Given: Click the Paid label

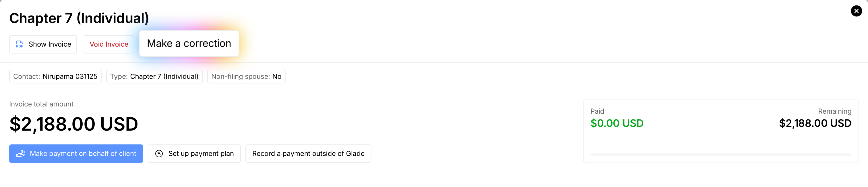Looking at the screenshot, I should coord(597,111).
